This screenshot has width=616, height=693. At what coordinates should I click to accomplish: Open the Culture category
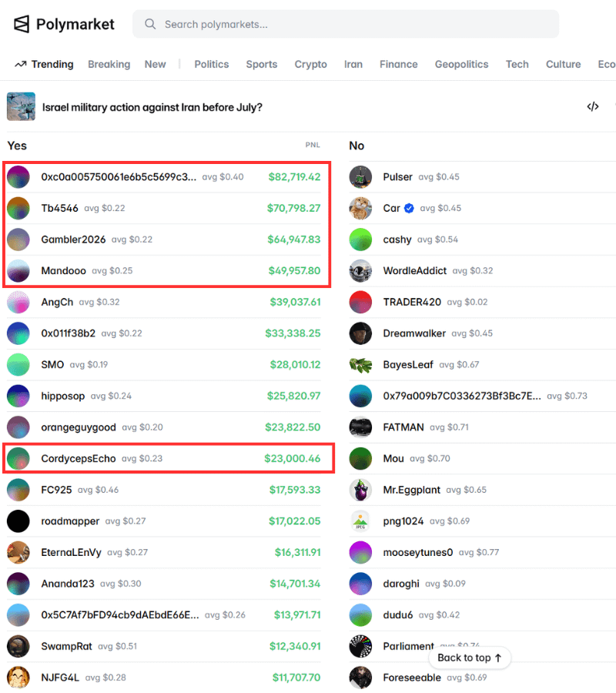(x=564, y=65)
